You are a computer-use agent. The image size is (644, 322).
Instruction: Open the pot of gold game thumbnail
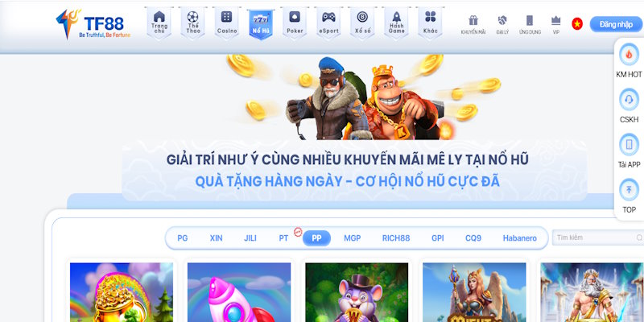(x=122, y=292)
